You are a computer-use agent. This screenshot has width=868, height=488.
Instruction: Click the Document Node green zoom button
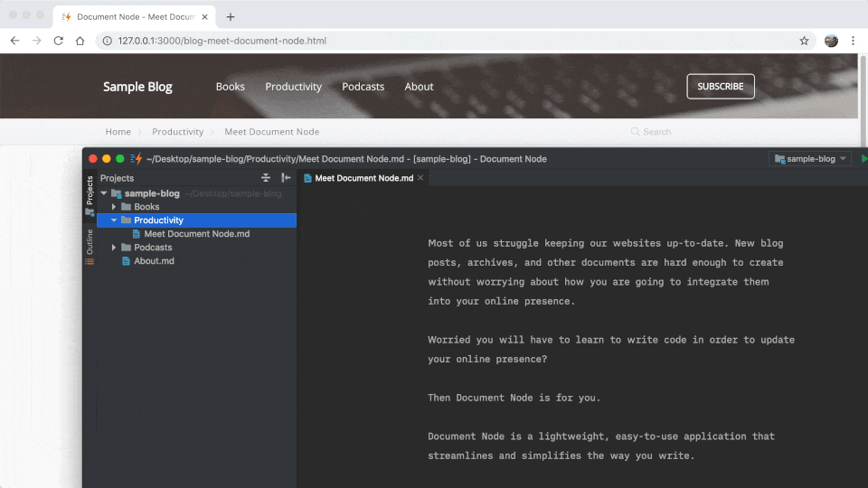point(120,159)
